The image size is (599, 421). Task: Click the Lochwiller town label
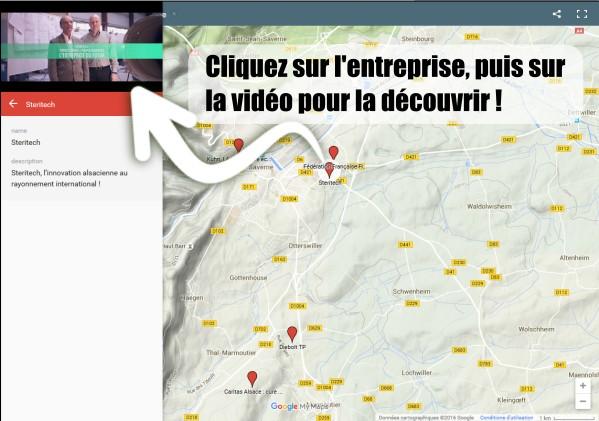point(417,372)
